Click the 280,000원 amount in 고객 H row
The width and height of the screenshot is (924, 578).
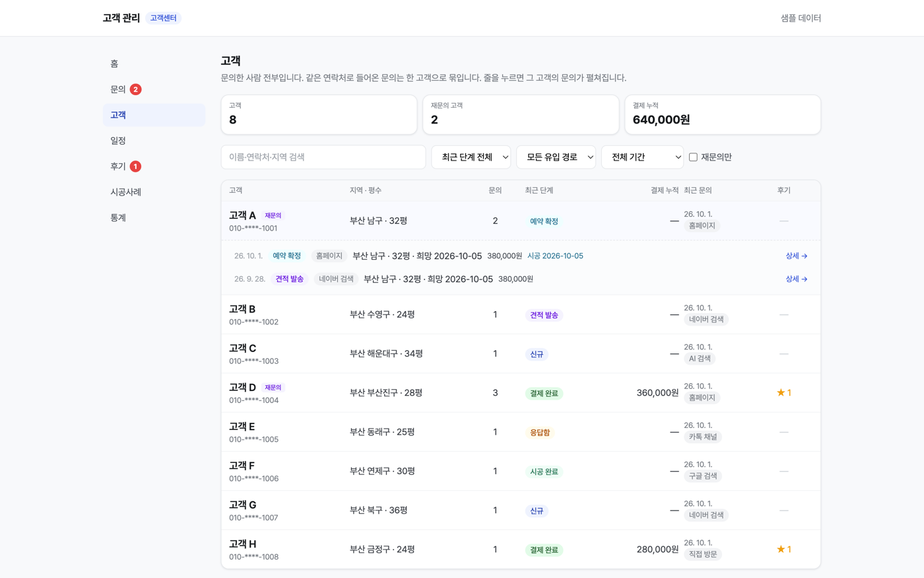point(657,549)
